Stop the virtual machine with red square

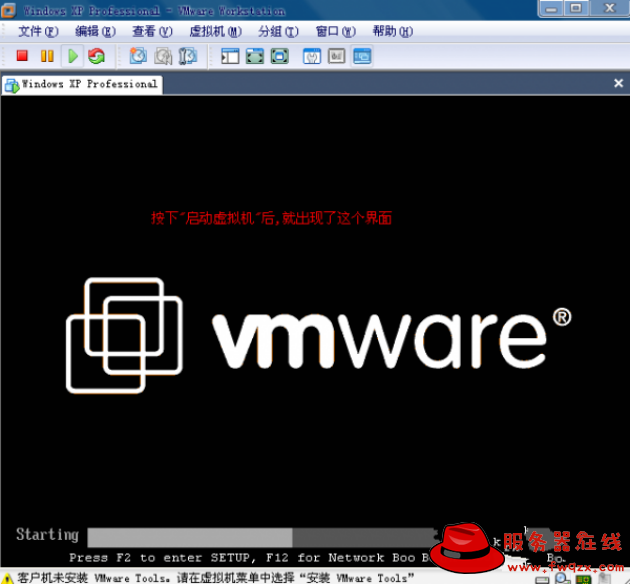pyautogui.click(x=22, y=55)
